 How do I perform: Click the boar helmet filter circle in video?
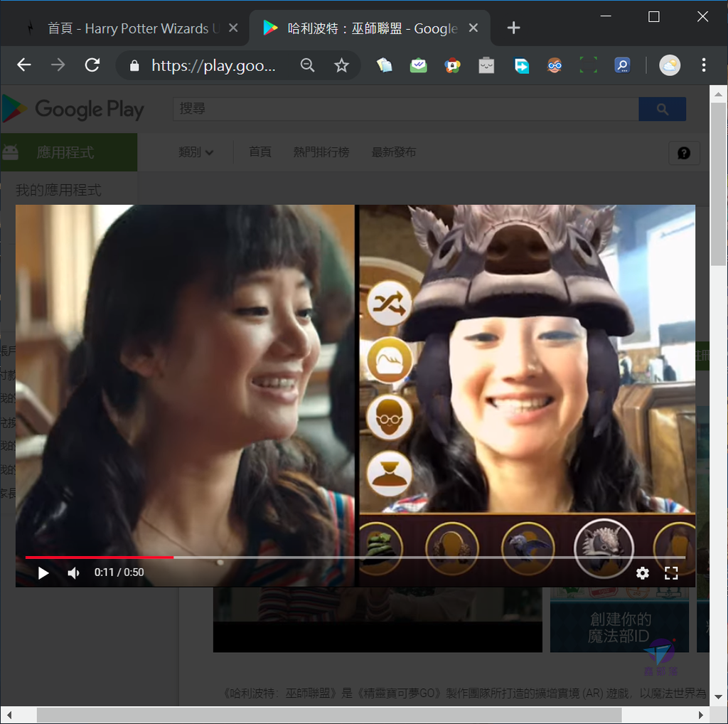coord(604,548)
